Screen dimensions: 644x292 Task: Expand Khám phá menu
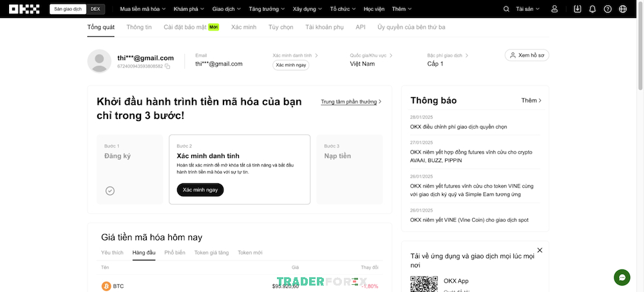click(189, 9)
